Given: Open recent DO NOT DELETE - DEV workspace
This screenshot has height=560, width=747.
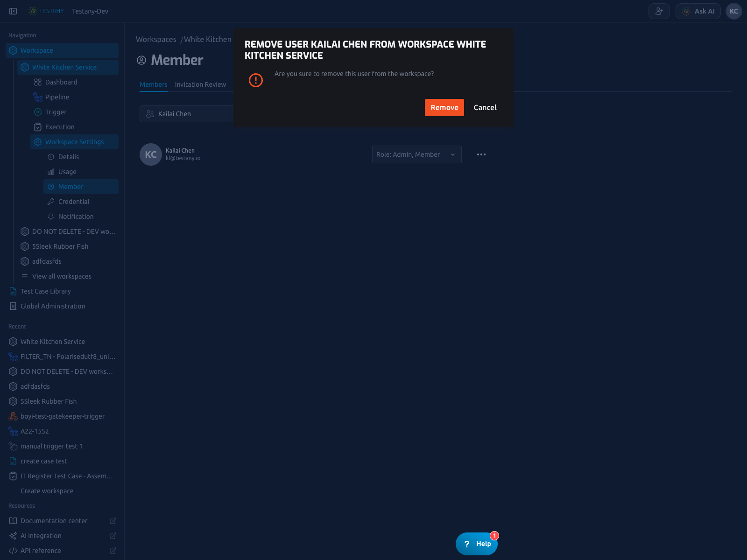Looking at the screenshot, I should click(x=62, y=371).
